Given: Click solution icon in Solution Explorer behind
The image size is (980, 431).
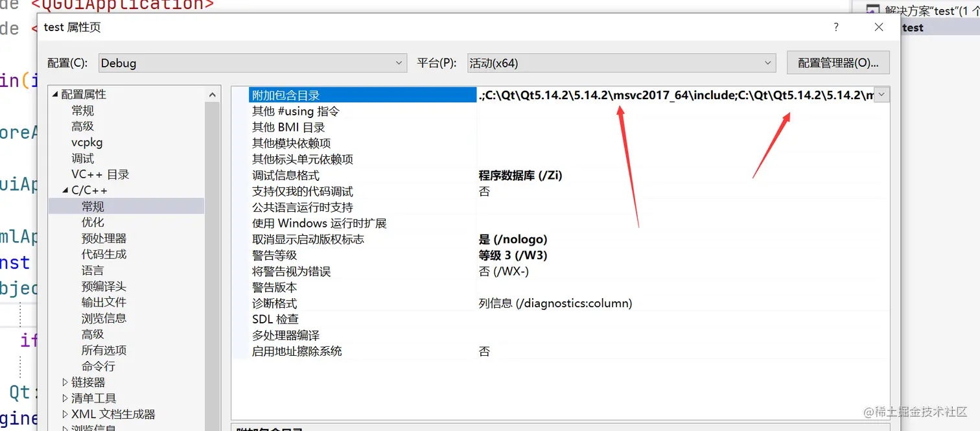Looking at the screenshot, I should point(872,10).
